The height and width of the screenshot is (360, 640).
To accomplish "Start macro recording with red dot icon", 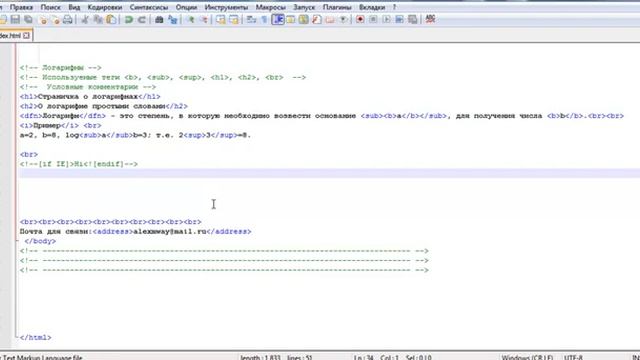I will coord(360,19).
